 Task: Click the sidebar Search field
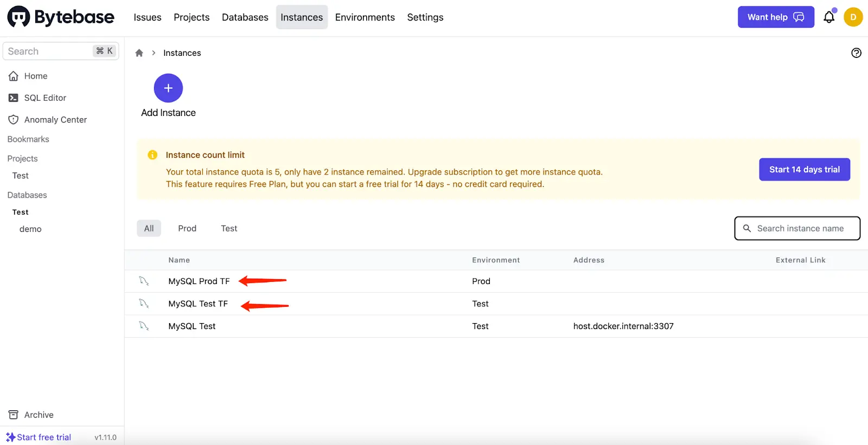click(x=61, y=51)
